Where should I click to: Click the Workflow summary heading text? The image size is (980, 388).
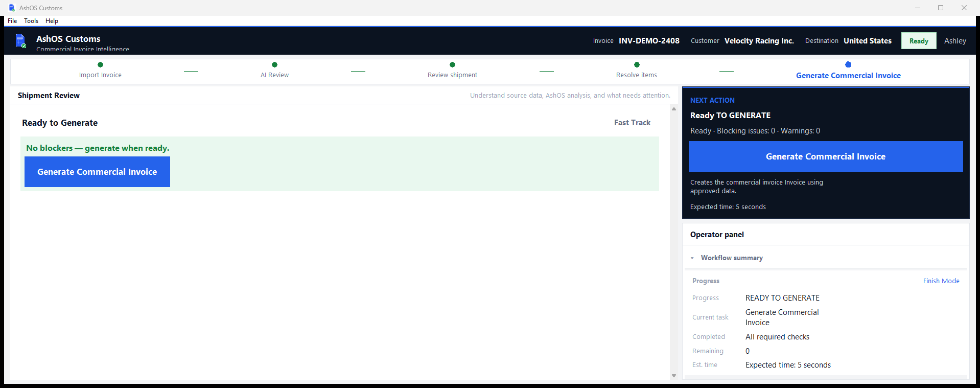[732, 258]
